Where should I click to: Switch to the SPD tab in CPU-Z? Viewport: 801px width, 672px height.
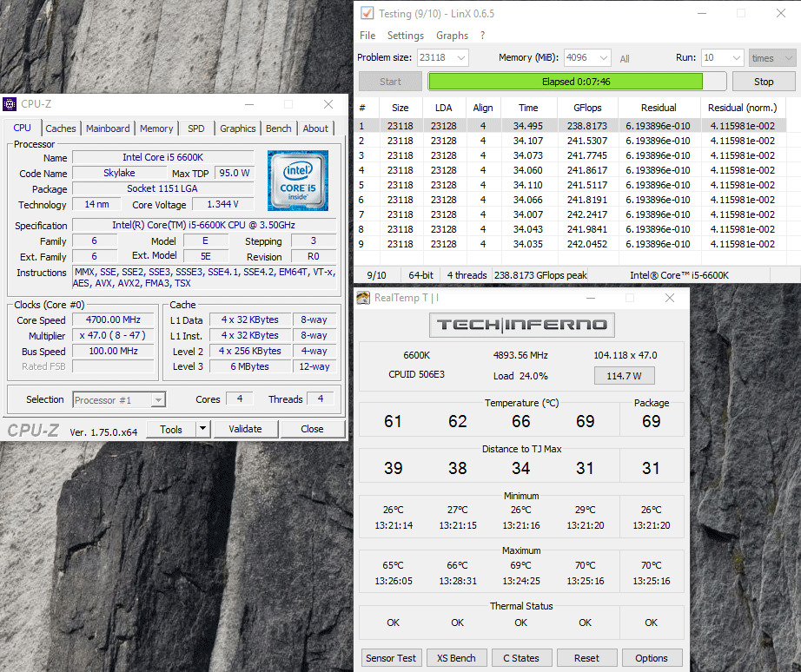tap(196, 128)
